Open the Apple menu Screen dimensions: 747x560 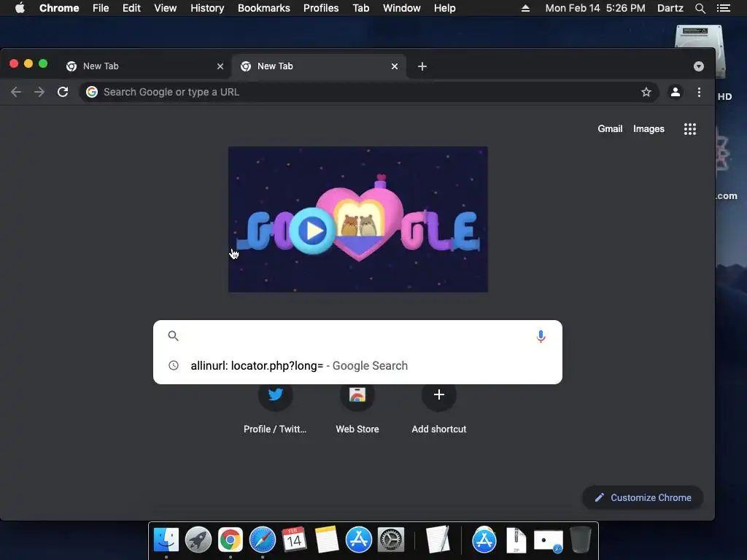[x=20, y=8]
